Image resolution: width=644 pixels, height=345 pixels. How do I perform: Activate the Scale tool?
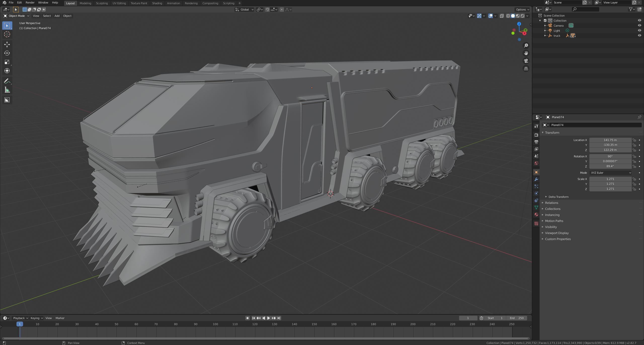pyautogui.click(x=7, y=62)
